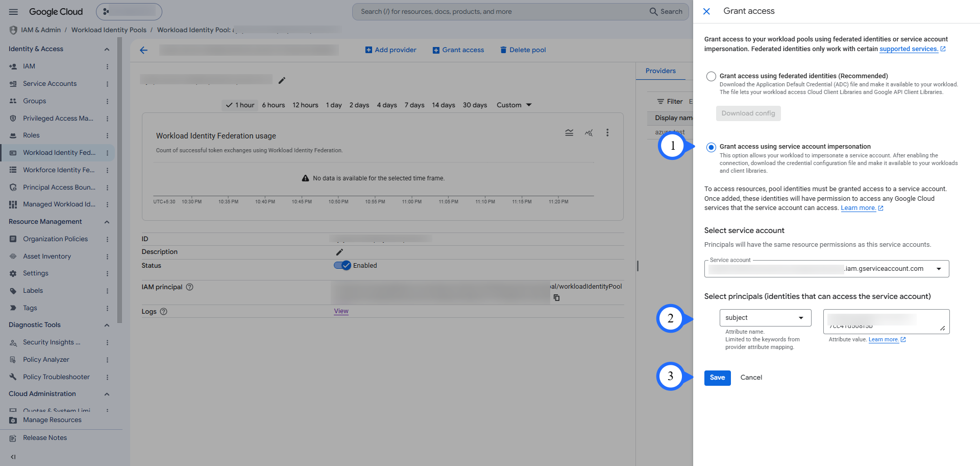Open IAM row options menu
Screen dimensions: 980x466
[x=107, y=66]
